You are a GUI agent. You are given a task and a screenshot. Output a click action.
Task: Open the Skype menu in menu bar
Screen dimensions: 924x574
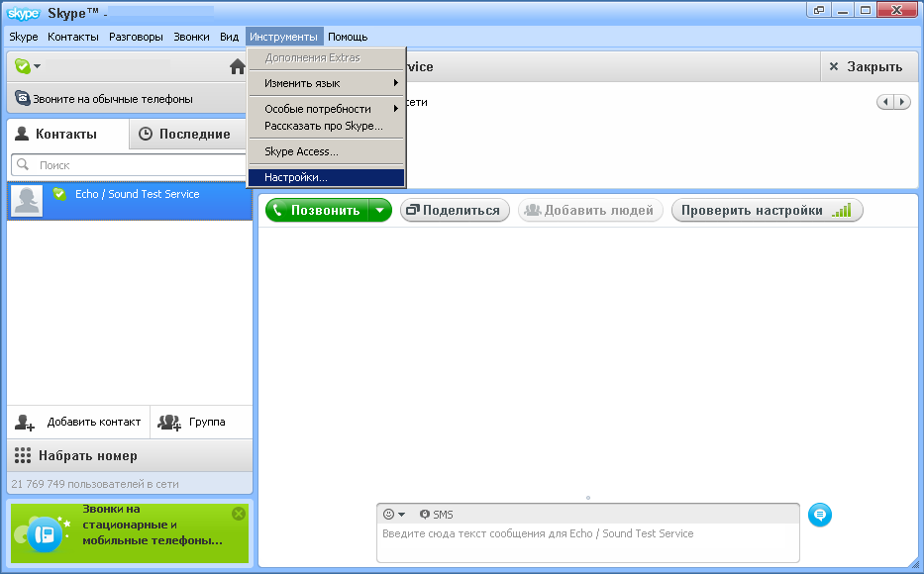[24, 37]
